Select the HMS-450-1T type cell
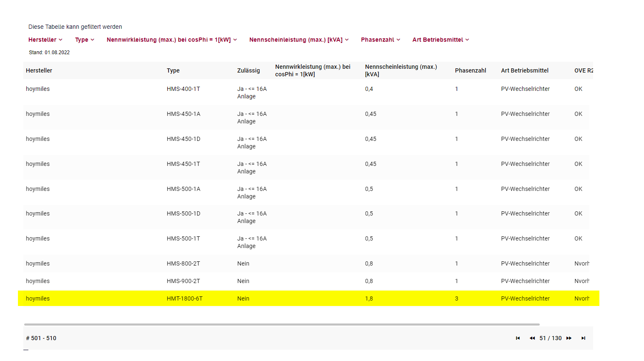This screenshot has width=644, height=361. (x=183, y=164)
